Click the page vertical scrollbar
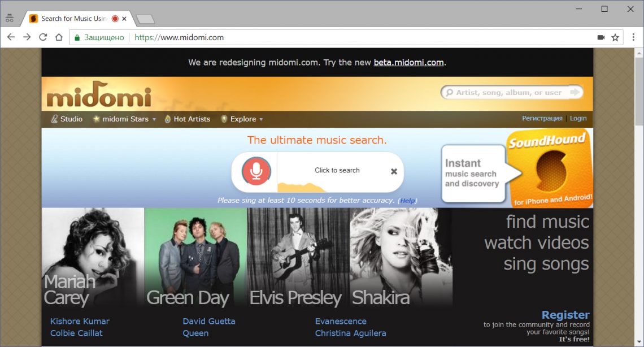This screenshot has width=644, height=347. click(639, 90)
